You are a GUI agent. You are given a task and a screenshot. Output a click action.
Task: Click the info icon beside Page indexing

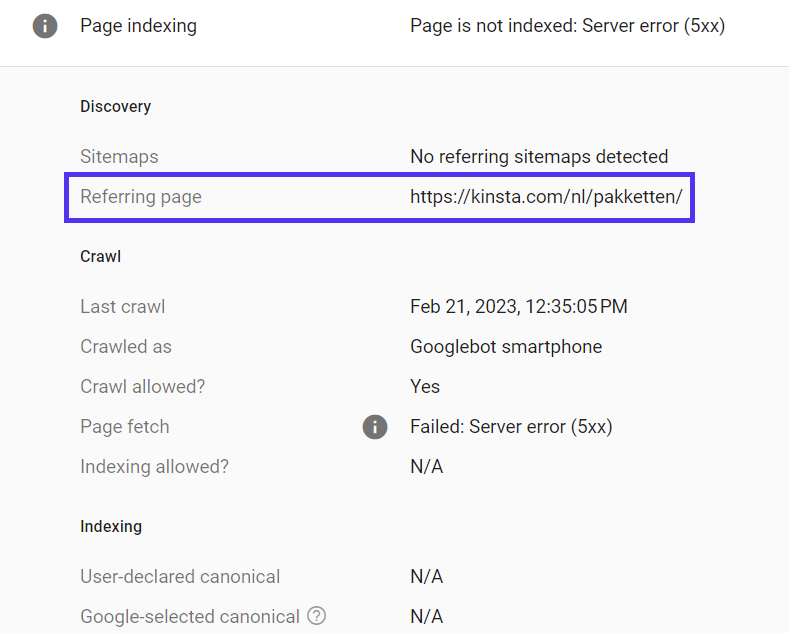[45, 26]
